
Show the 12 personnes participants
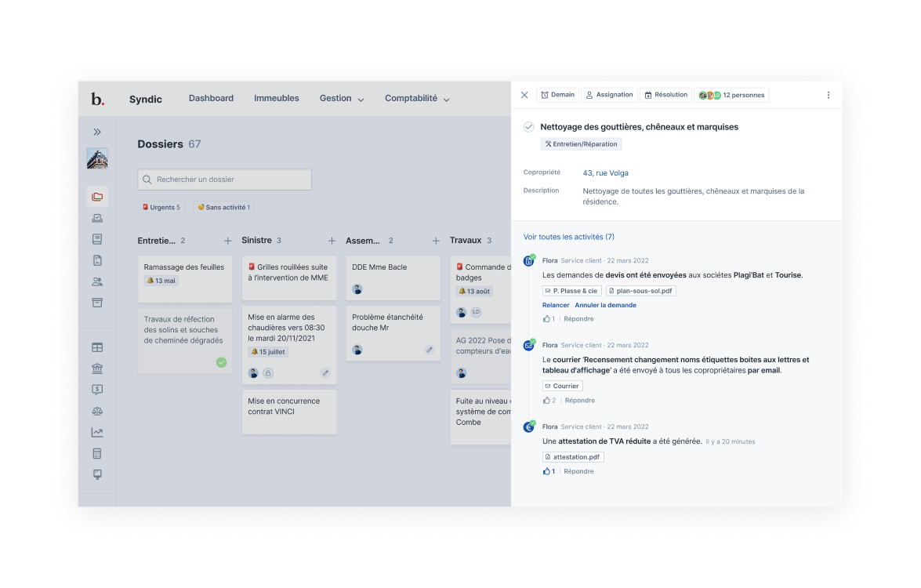(731, 95)
